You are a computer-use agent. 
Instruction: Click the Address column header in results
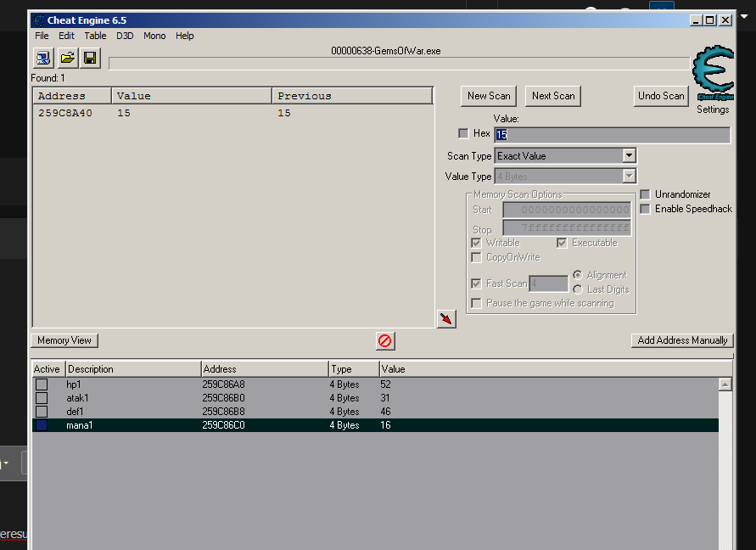tap(72, 96)
